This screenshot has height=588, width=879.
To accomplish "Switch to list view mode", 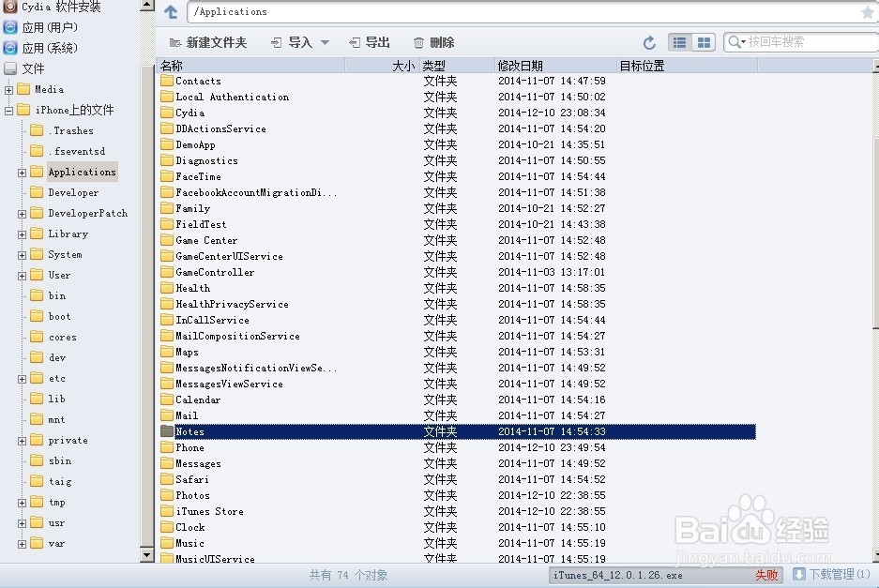I will 679,42.
